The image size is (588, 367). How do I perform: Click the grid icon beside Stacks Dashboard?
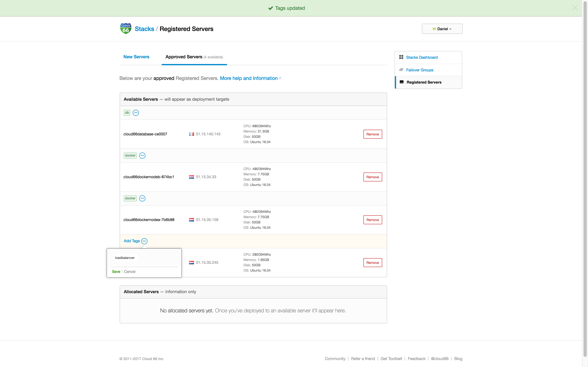[402, 57]
